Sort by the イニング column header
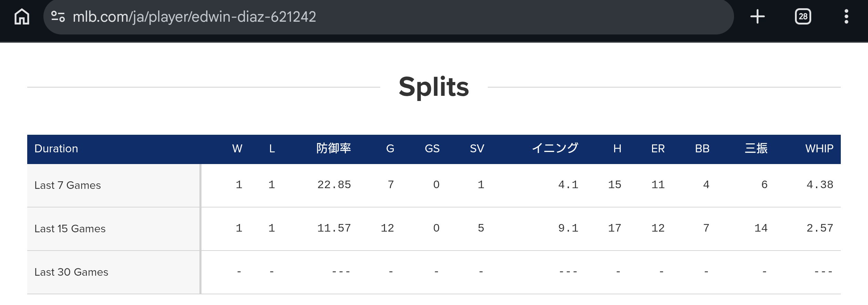This screenshot has height=305, width=868. pos(555,149)
